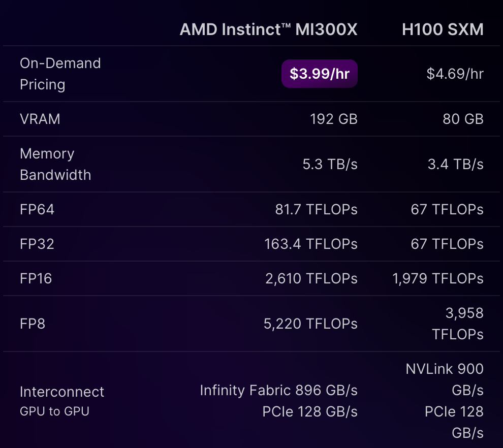Select the On-Demand Pricing row label

[60, 74]
